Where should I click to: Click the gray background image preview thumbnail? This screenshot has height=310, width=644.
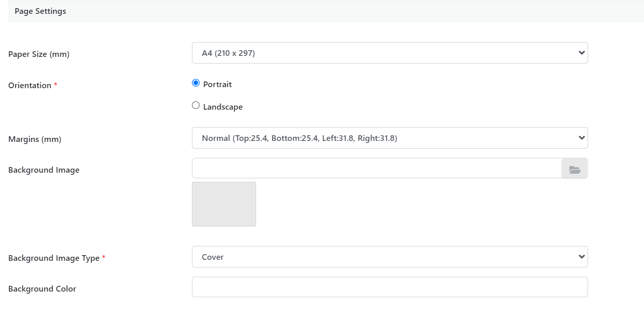(224, 204)
